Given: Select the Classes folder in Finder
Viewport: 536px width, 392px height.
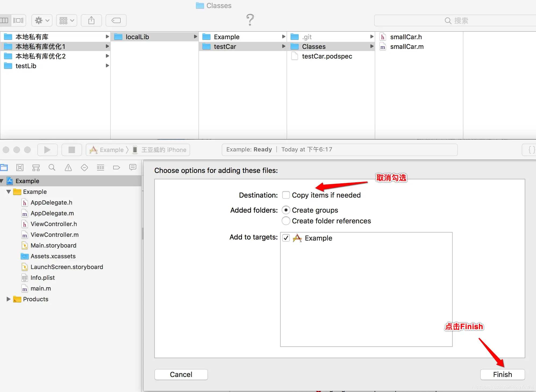Looking at the screenshot, I should 313,47.
